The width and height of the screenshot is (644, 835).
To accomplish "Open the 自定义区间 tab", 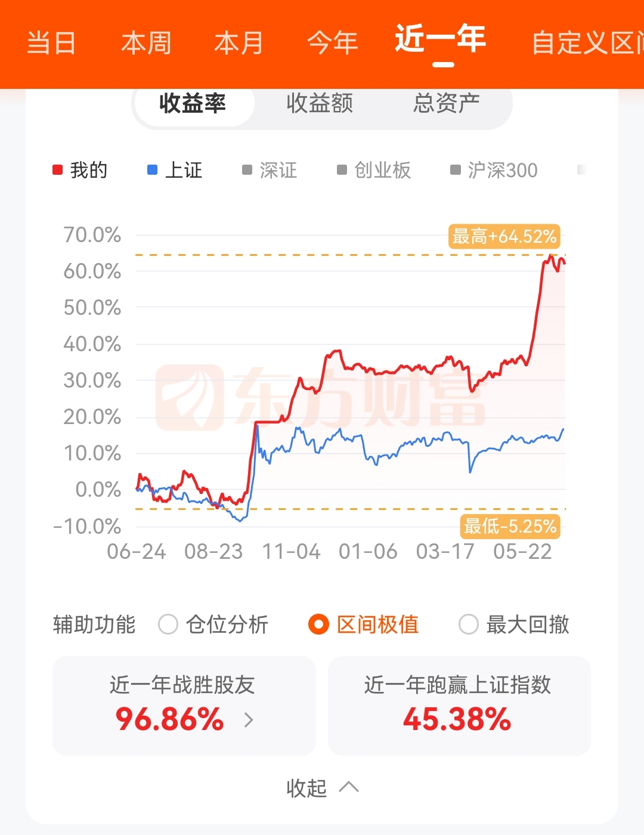I will pos(587,43).
